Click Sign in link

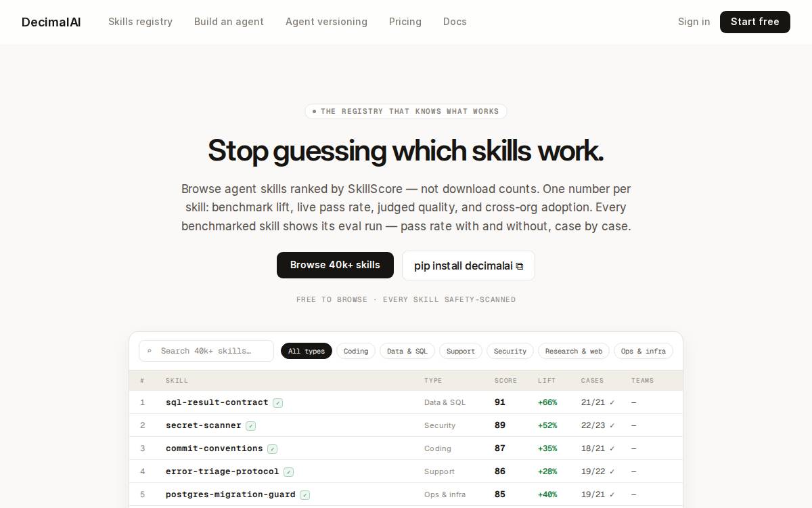pyautogui.click(x=694, y=22)
